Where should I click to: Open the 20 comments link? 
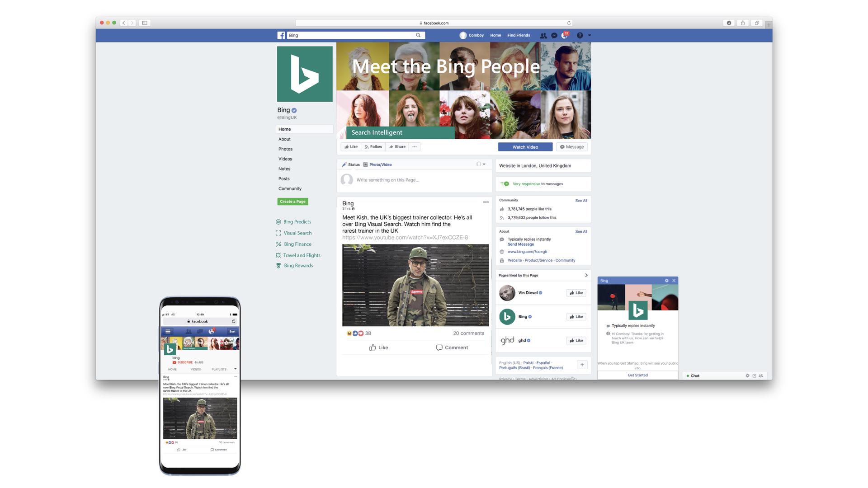tap(468, 333)
